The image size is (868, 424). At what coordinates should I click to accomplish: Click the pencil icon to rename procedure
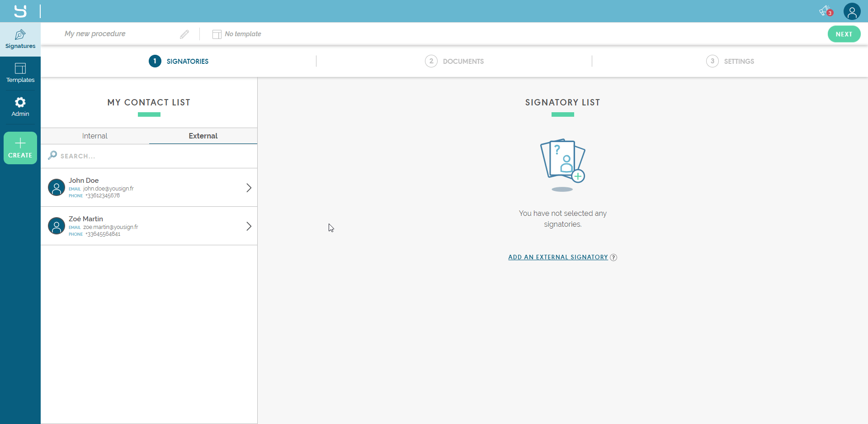click(184, 34)
